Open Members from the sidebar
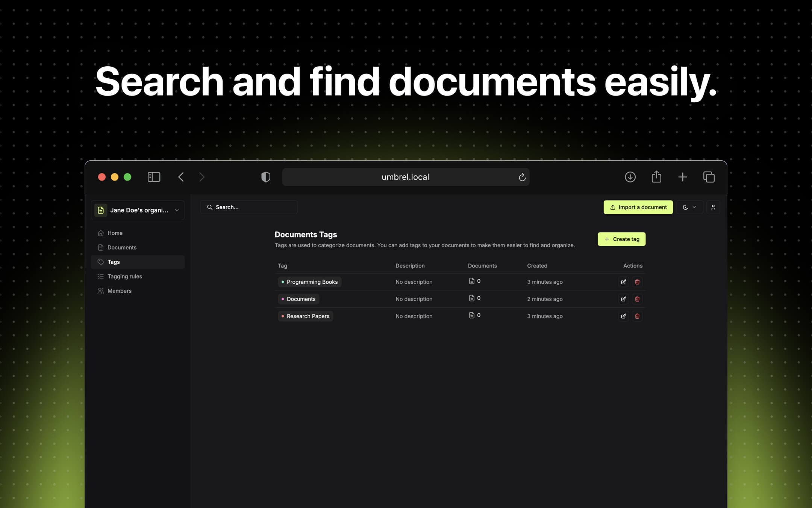This screenshot has width=812, height=508. [x=119, y=291]
